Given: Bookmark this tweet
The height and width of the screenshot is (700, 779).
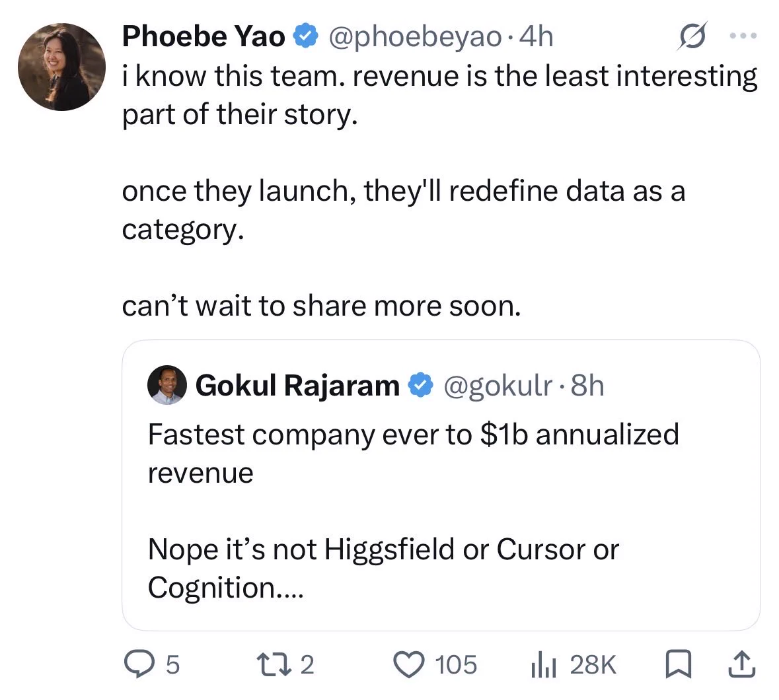Looking at the screenshot, I should coord(678,664).
